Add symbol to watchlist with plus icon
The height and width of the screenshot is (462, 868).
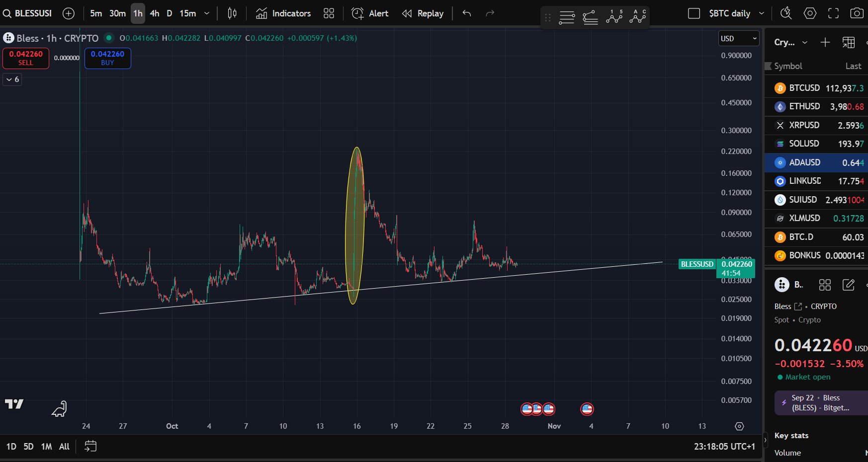(825, 42)
